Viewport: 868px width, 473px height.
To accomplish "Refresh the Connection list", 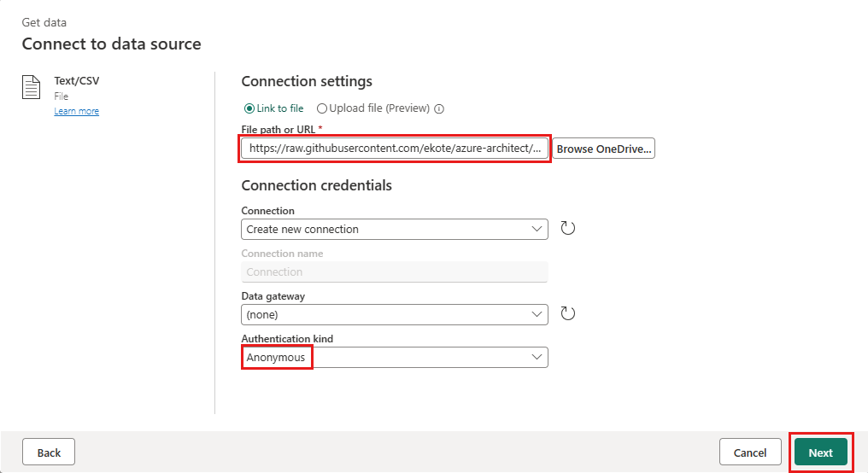I will click(x=568, y=229).
